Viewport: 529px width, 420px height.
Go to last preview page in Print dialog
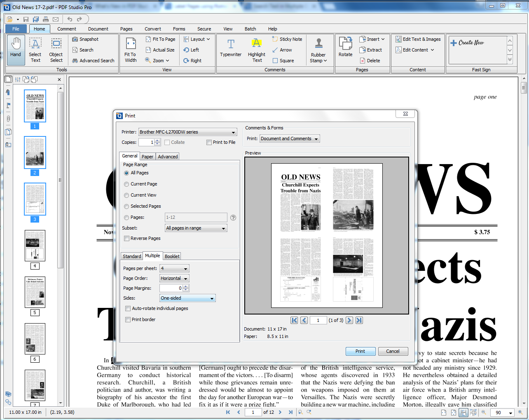(x=359, y=320)
